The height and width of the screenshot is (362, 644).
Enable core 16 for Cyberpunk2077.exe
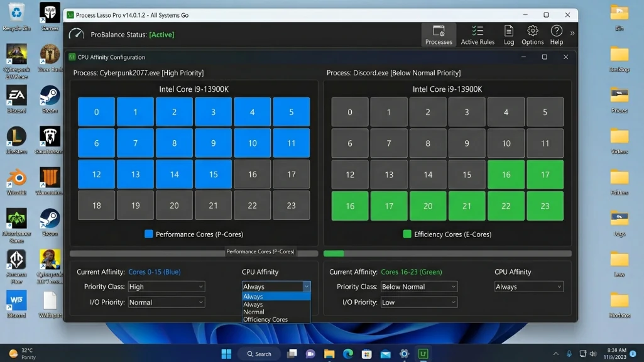tap(252, 174)
